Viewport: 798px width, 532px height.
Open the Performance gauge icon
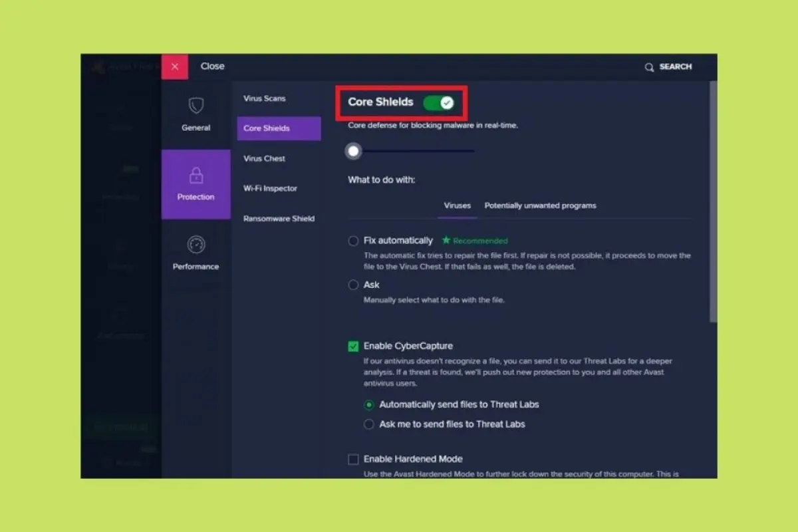pos(196,245)
